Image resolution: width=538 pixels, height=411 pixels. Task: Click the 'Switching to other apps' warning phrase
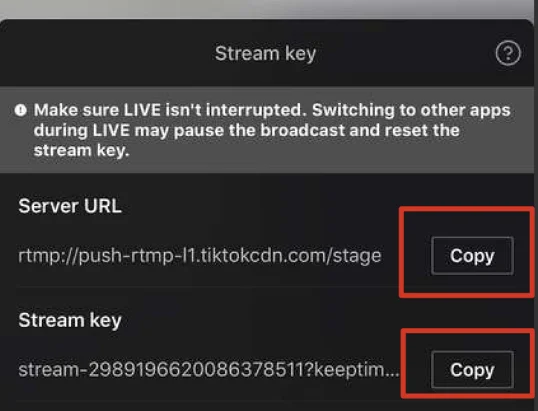(411, 110)
